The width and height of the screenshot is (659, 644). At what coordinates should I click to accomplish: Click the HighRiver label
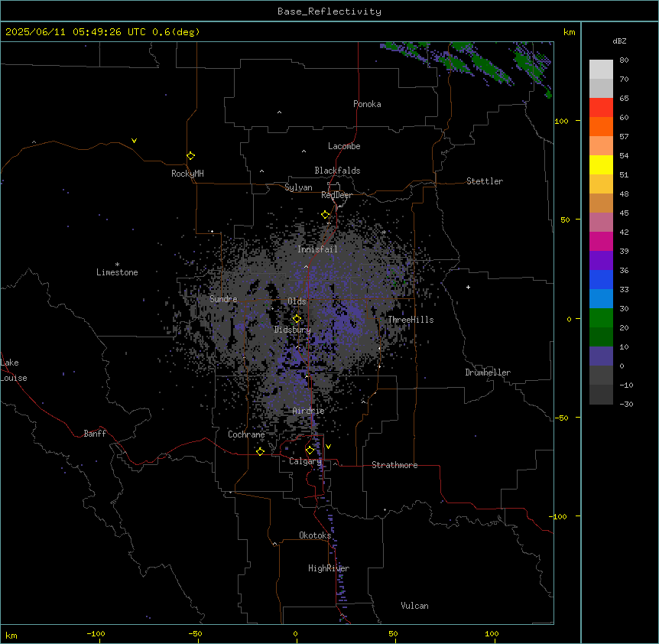pyautogui.click(x=329, y=568)
